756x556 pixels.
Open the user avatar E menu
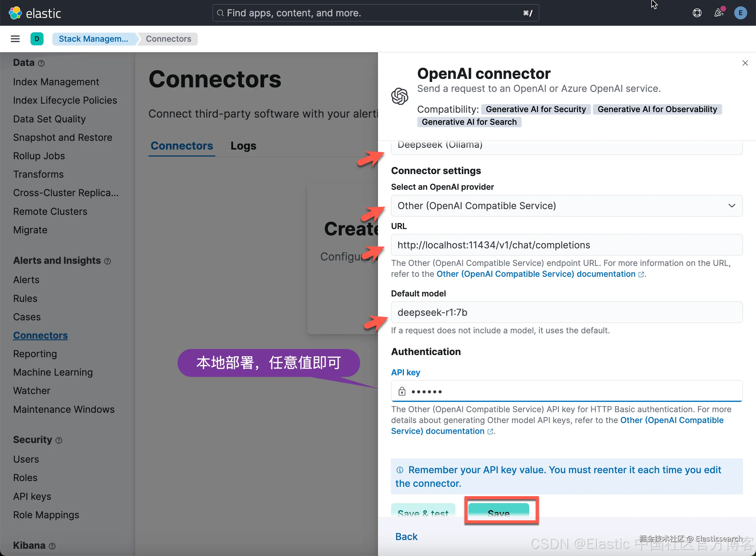point(740,13)
